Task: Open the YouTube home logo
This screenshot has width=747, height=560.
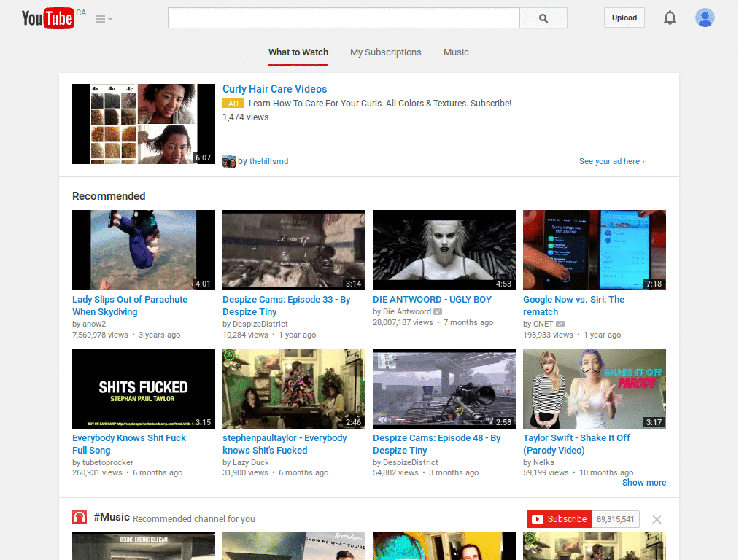Action: coord(47,18)
